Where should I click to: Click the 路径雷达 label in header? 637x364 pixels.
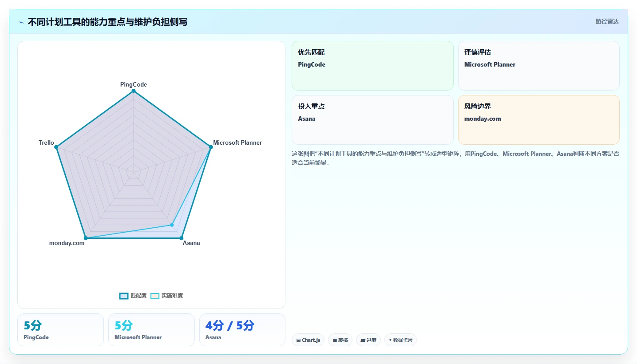(x=607, y=21)
